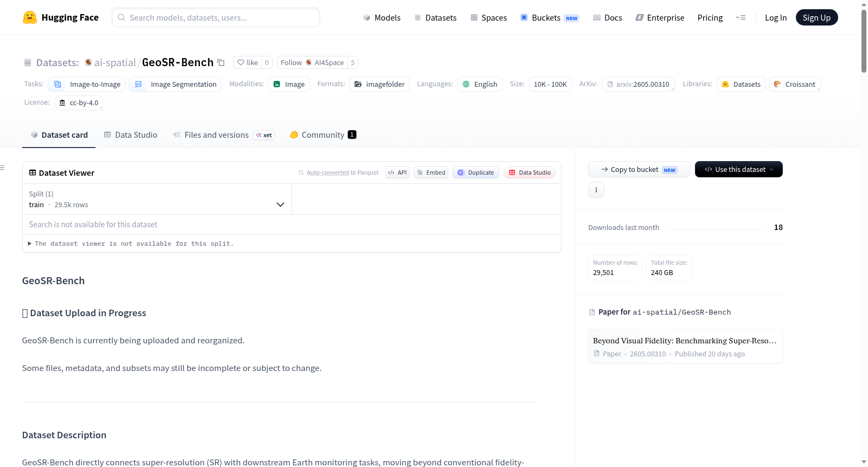The width and height of the screenshot is (868, 467).
Task: Click the Duplicate button
Action: [x=476, y=172]
